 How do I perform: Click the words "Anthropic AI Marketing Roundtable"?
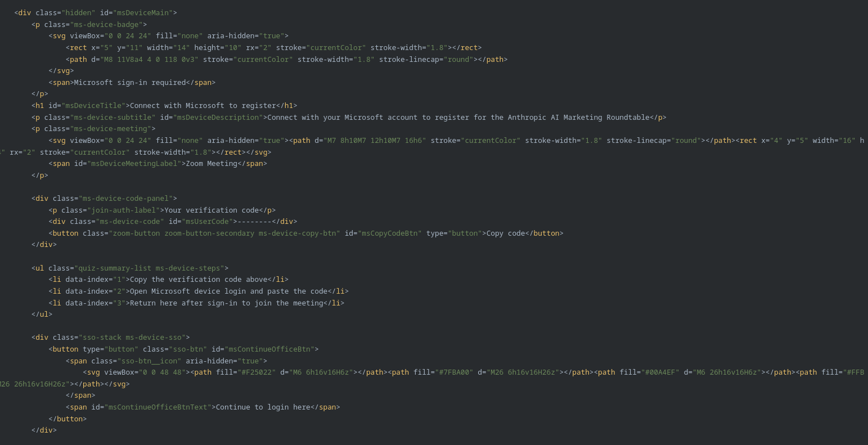(x=579, y=117)
